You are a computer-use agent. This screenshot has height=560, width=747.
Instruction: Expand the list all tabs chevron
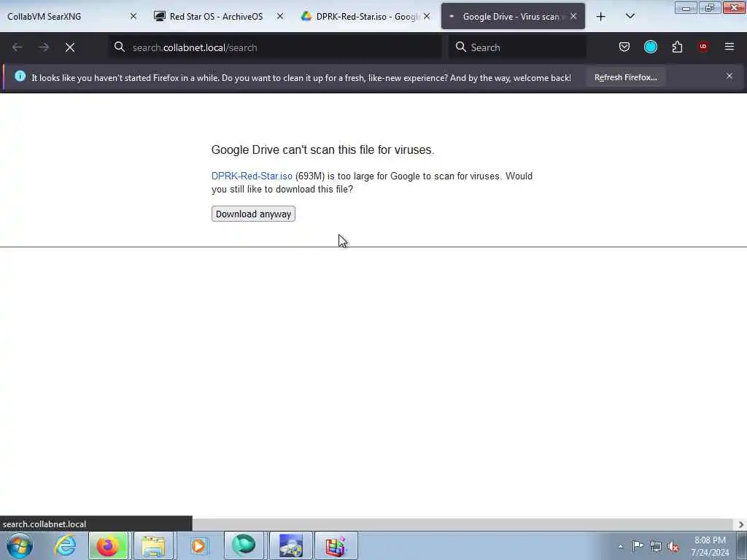[630, 17]
